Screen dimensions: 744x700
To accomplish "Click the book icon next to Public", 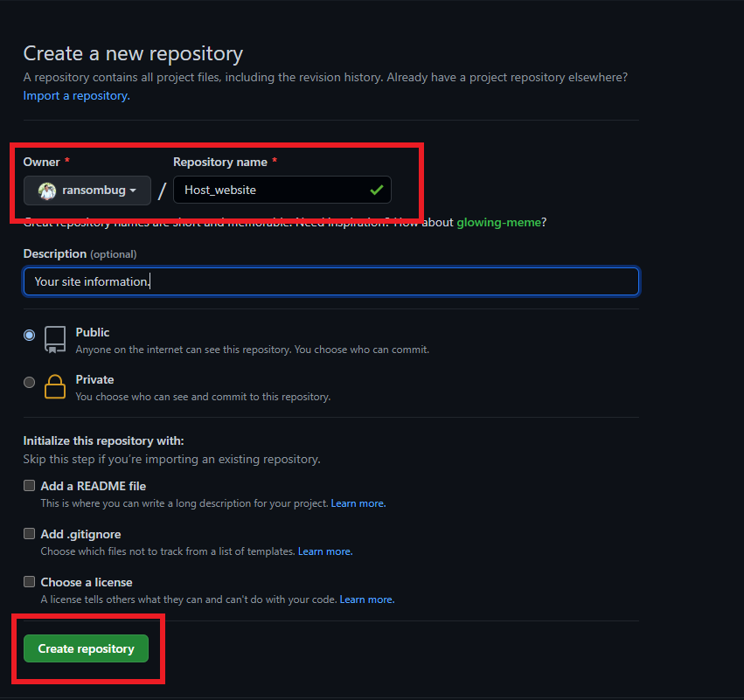I will point(54,340).
